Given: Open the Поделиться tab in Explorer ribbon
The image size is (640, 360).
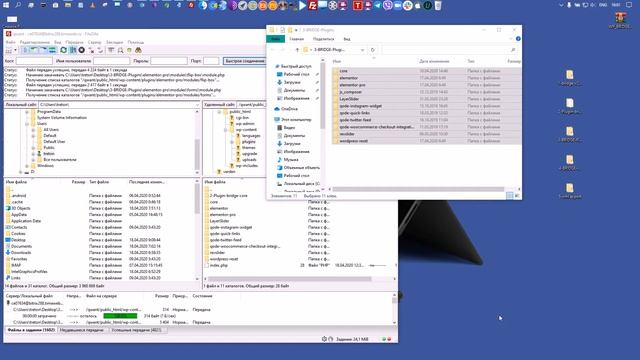Looking at the screenshot, I should click(323, 39).
